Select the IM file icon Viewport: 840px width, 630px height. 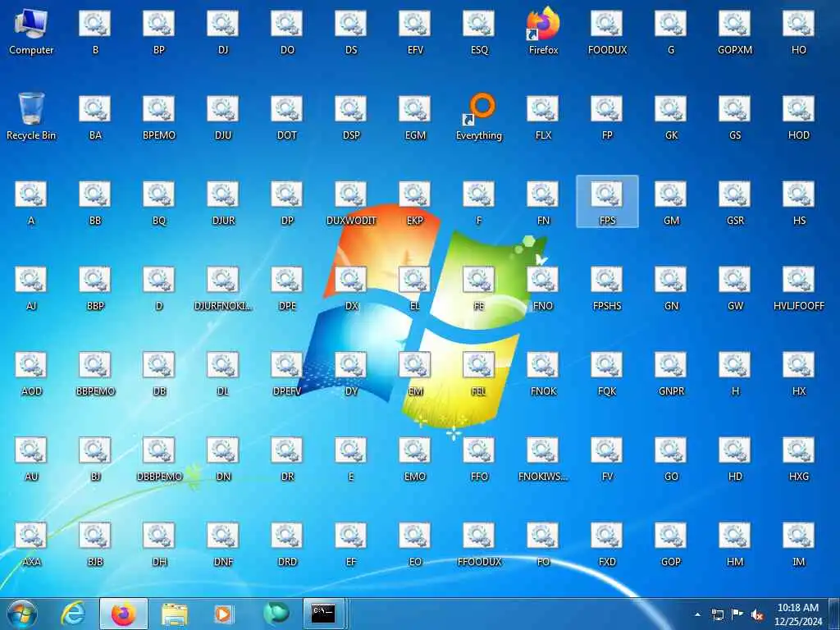[799, 544]
